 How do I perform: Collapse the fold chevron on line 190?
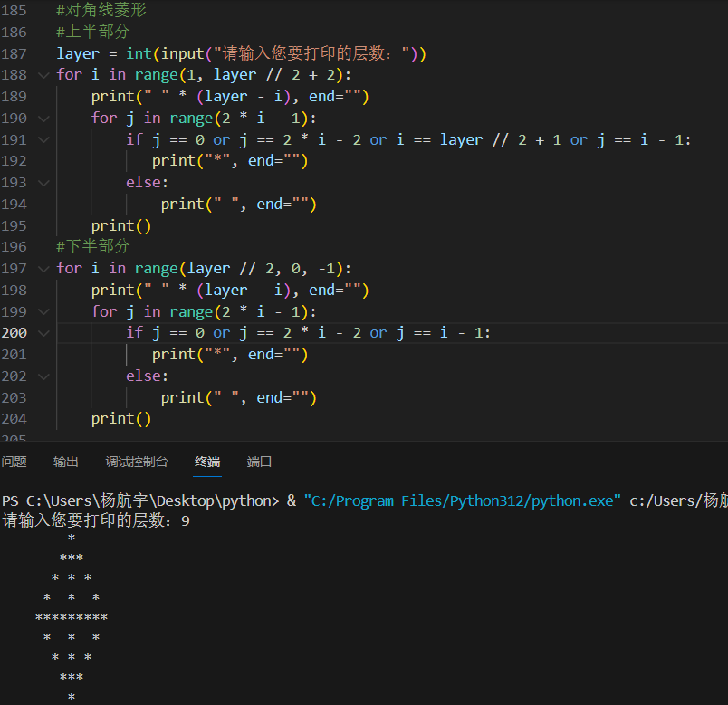click(43, 119)
